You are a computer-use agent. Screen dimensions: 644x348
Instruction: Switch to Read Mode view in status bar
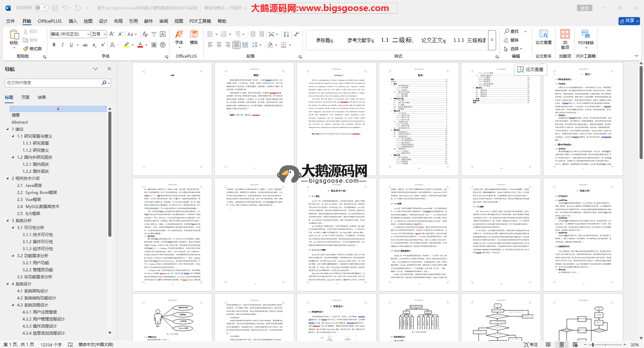tap(548, 344)
